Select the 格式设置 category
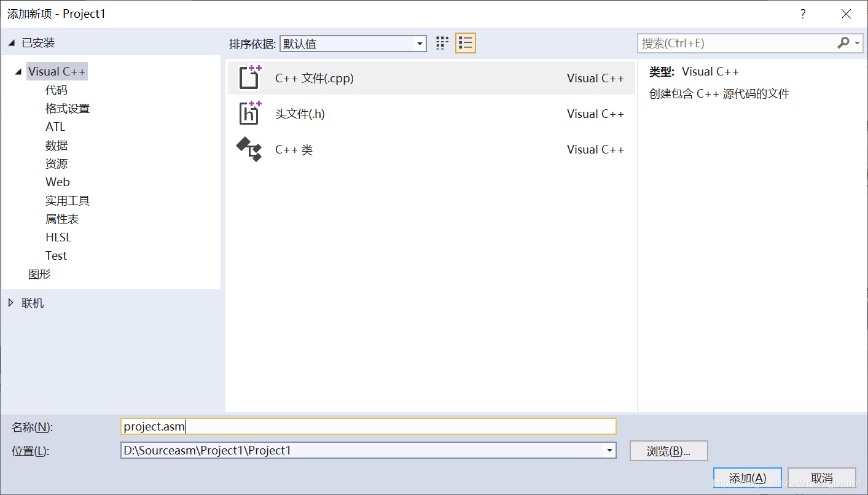The image size is (868, 495). tap(68, 109)
